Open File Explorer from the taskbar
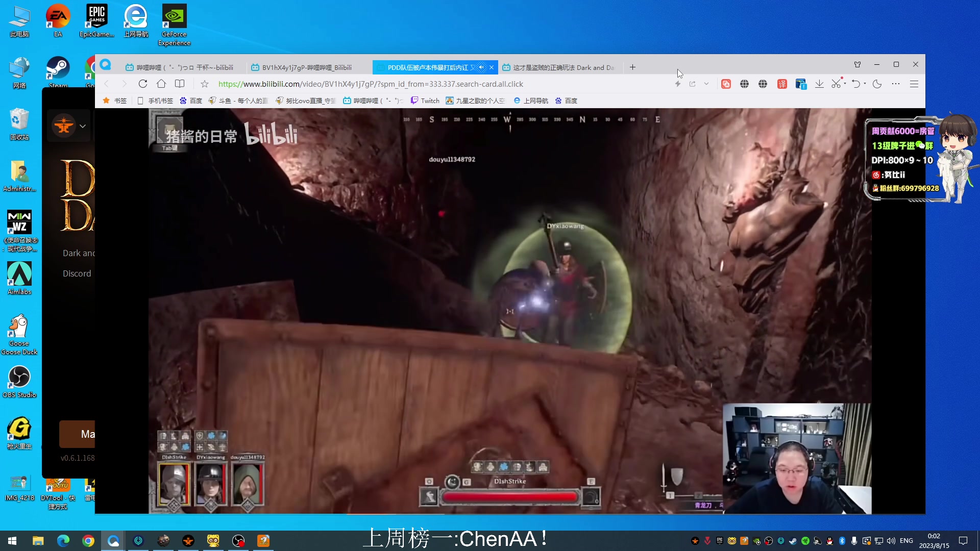 coord(38,541)
